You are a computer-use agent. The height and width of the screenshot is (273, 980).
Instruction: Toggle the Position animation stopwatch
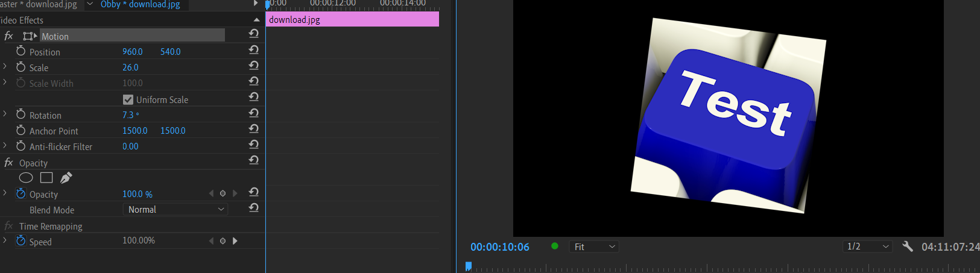click(21, 51)
